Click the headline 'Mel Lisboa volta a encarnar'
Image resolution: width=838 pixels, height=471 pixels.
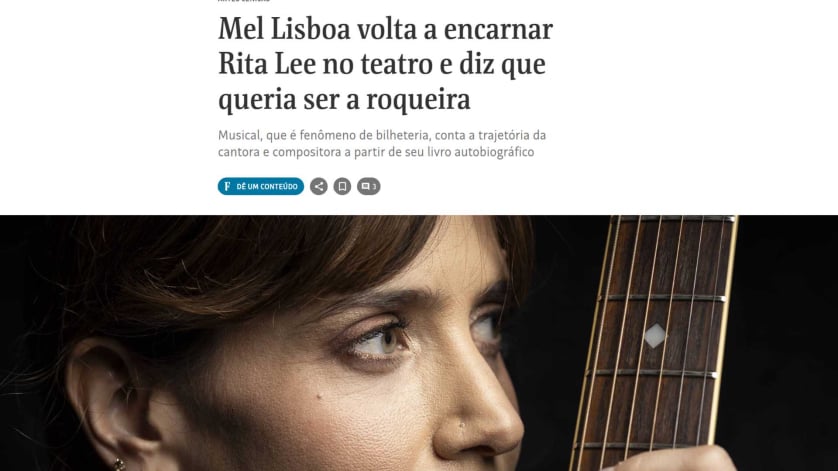click(385, 28)
